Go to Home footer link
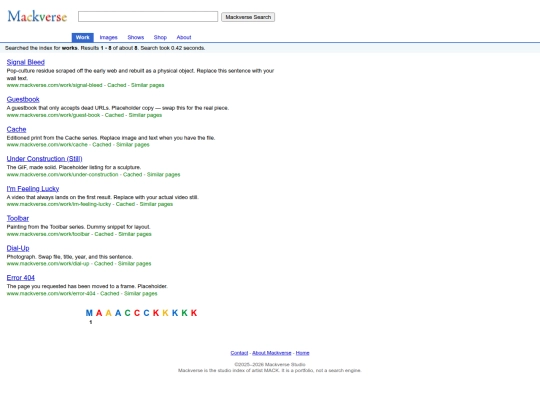Viewport: 540px width, 405px height. 302,353
